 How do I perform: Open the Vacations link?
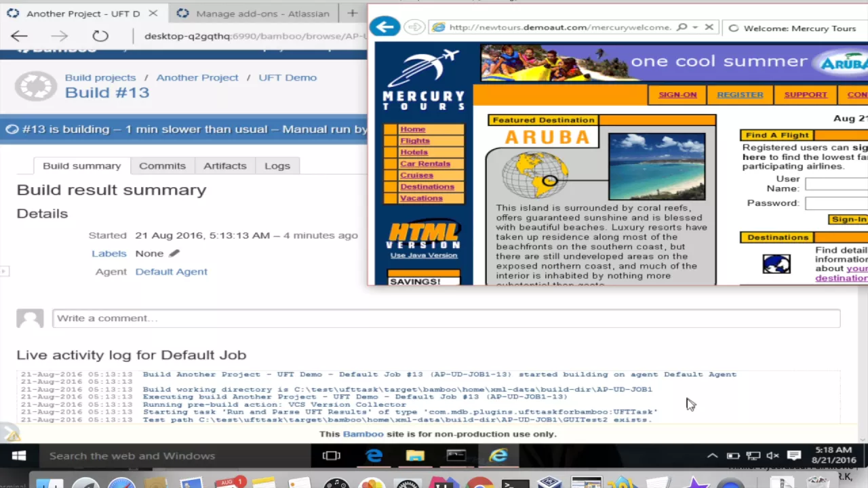point(421,198)
